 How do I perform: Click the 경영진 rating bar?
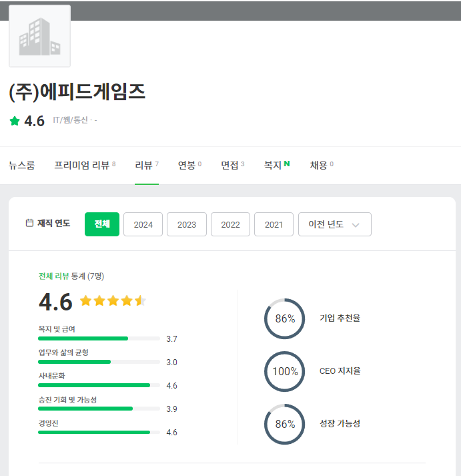99,432
